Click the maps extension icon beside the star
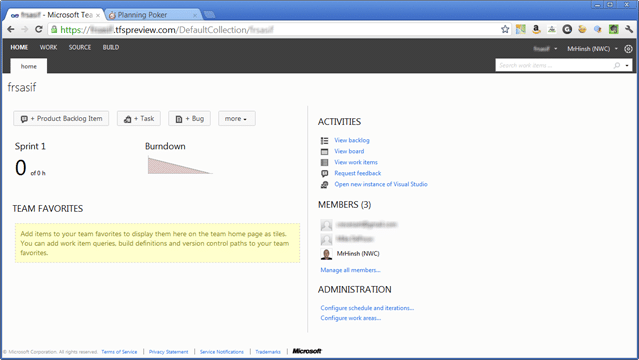This screenshot has height=360, width=639. pyautogui.click(x=521, y=29)
